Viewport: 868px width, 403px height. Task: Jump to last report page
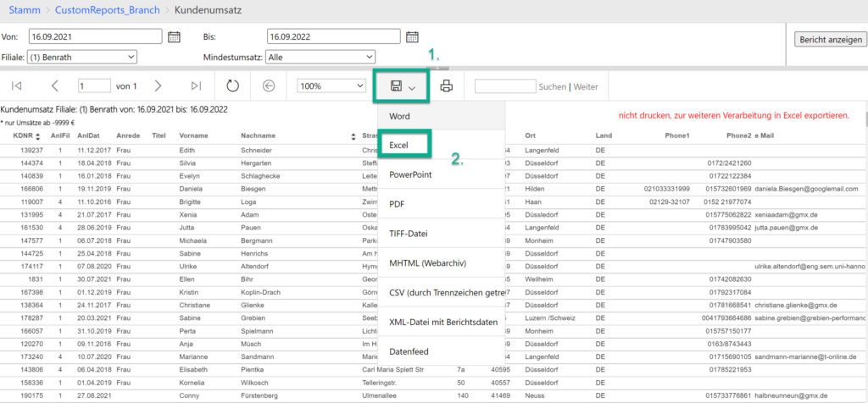(196, 86)
